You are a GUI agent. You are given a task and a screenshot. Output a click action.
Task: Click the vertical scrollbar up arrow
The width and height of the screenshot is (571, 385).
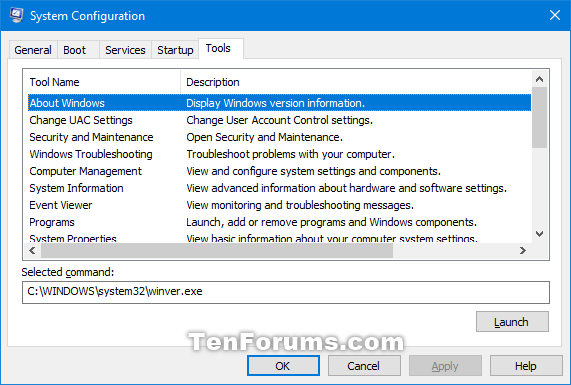tap(540, 79)
